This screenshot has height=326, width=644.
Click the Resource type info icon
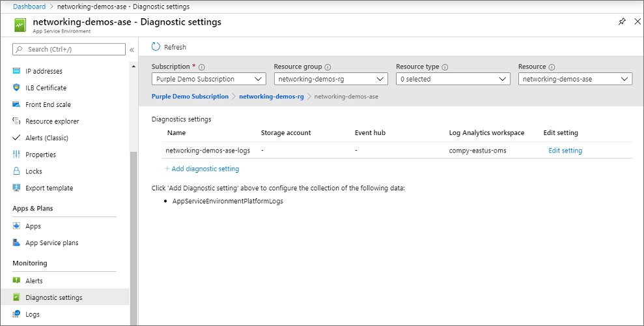(x=445, y=67)
